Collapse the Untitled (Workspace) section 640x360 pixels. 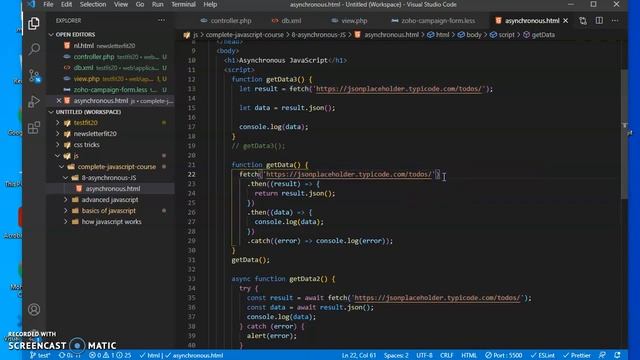88,112
